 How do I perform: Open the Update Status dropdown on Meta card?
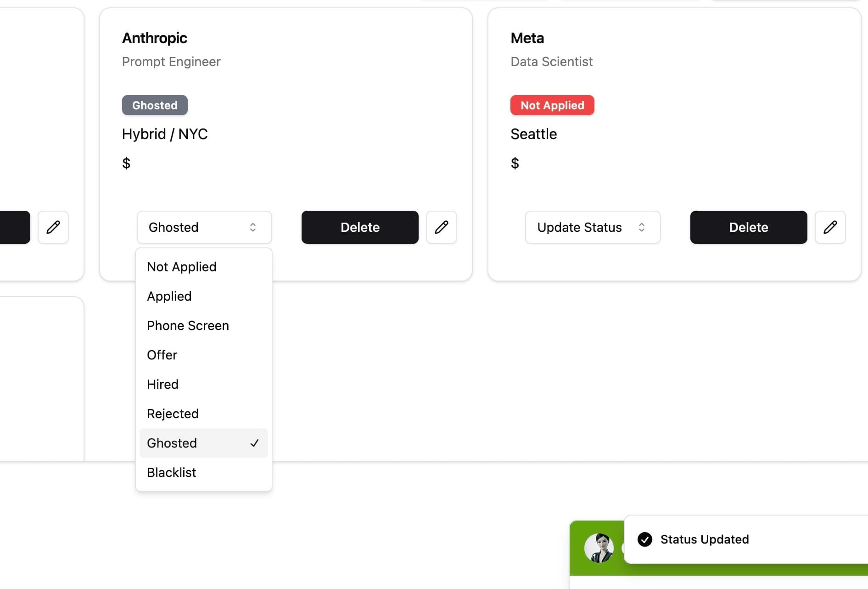pos(593,227)
